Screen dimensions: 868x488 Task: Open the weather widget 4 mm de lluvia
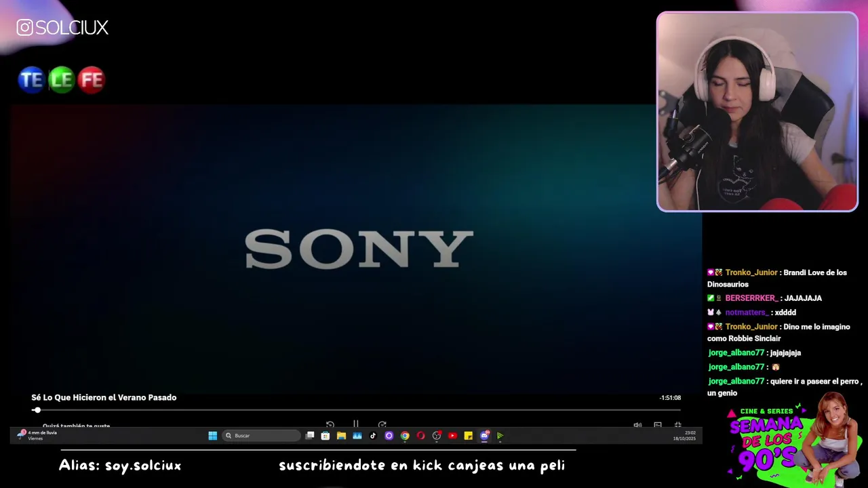(x=39, y=435)
